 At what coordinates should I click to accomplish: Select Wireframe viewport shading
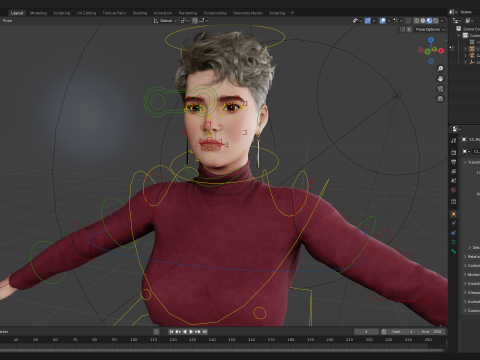pos(417,21)
